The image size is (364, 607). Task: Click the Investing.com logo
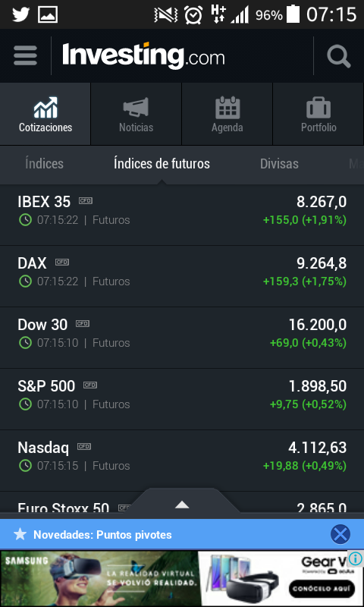143,55
